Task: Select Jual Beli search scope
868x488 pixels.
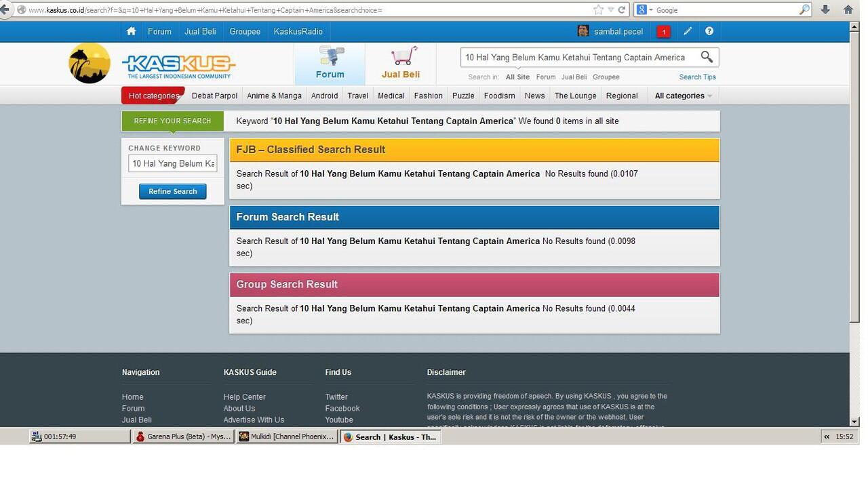Action: 574,77
